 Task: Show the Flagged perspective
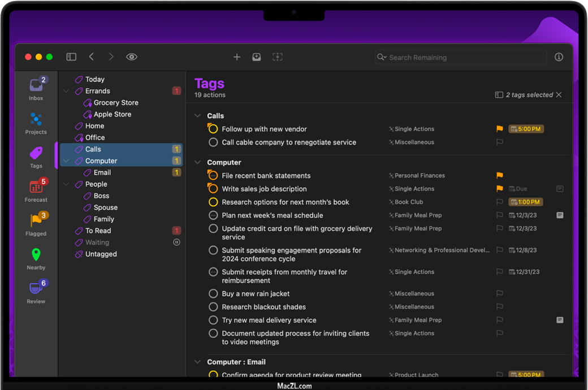tap(36, 223)
